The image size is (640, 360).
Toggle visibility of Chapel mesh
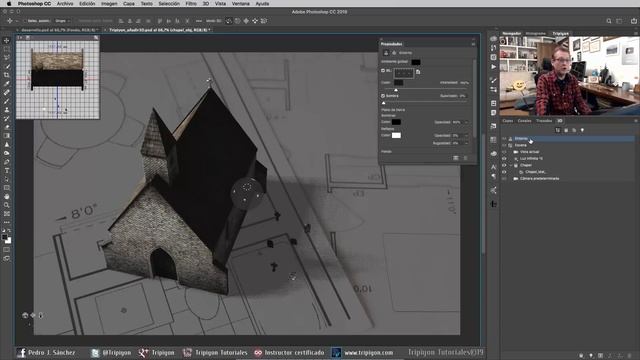coord(504,165)
